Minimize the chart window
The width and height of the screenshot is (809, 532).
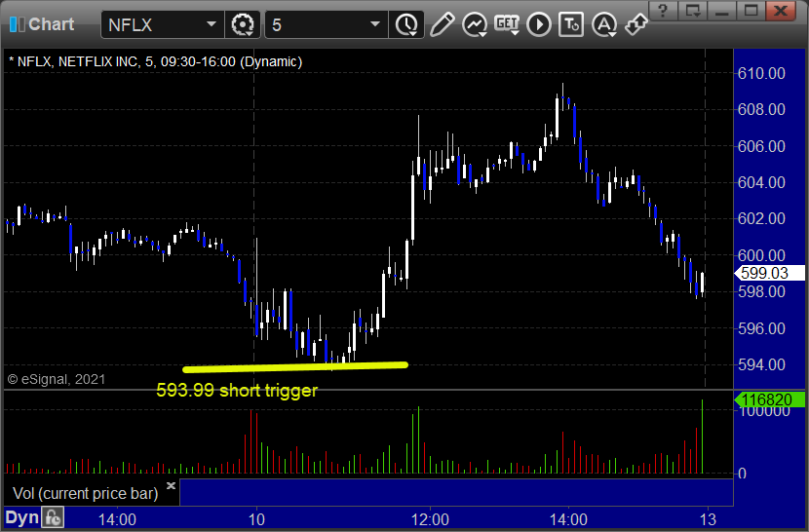pyautogui.click(x=722, y=10)
